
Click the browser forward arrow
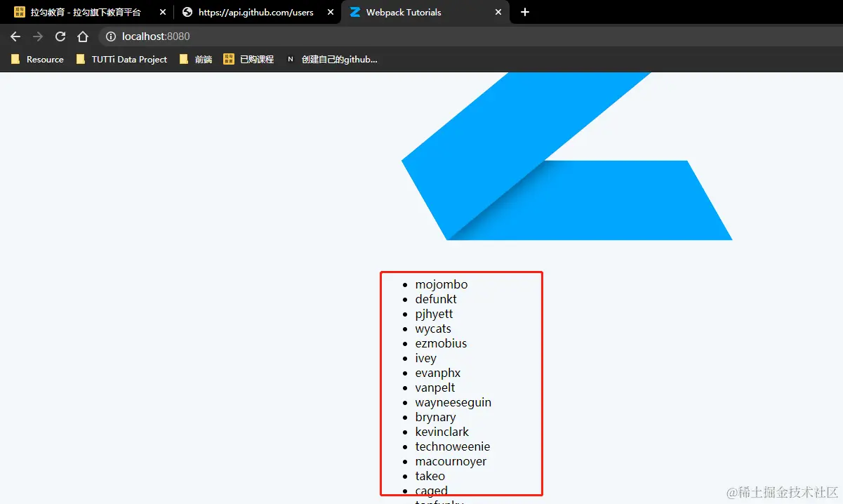(38, 37)
